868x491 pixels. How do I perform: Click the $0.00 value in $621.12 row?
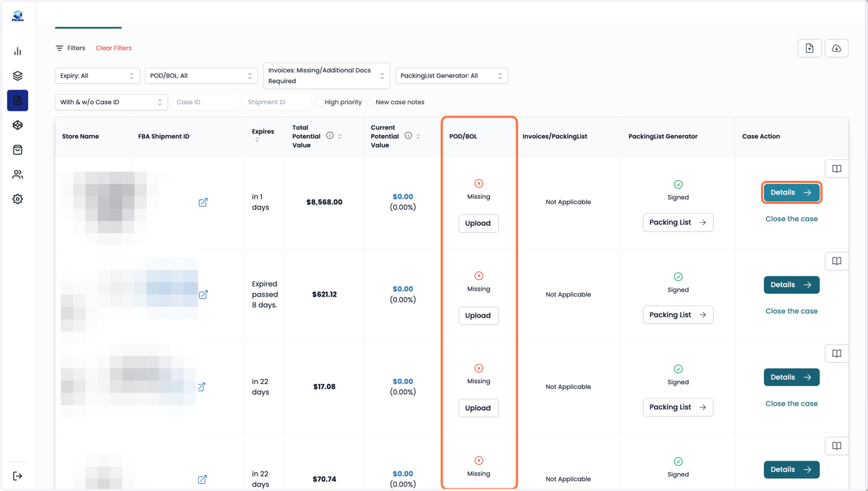pos(403,289)
